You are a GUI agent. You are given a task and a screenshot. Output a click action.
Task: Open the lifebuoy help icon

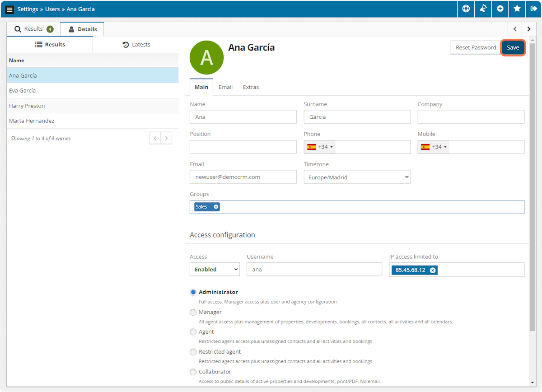click(466, 9)
